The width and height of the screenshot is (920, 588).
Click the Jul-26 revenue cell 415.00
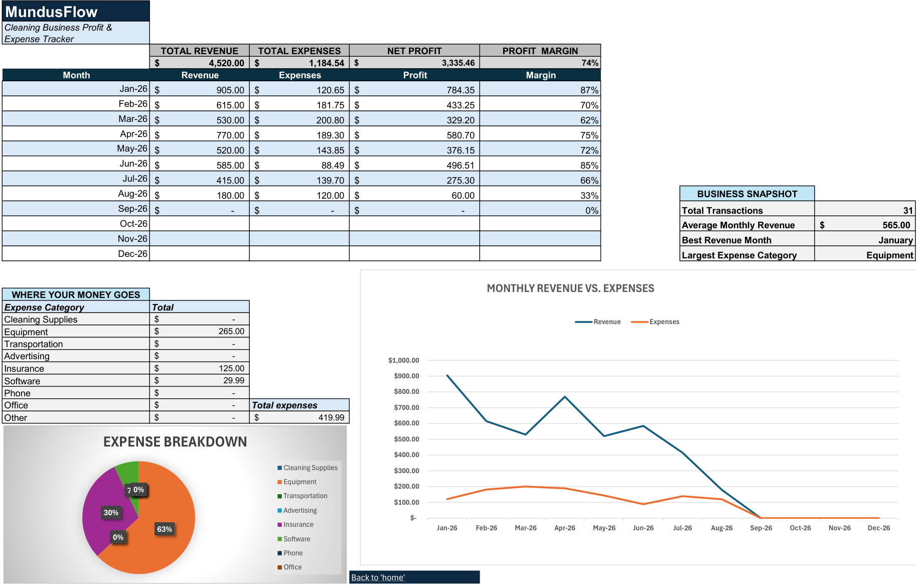coord(199,180)
